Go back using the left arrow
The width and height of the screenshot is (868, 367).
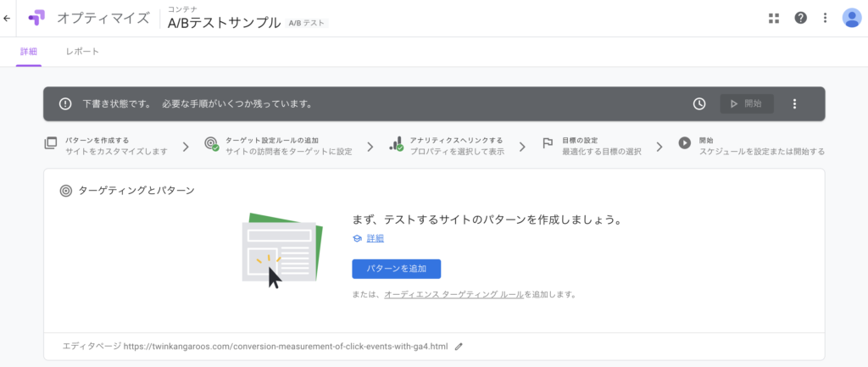7,19
